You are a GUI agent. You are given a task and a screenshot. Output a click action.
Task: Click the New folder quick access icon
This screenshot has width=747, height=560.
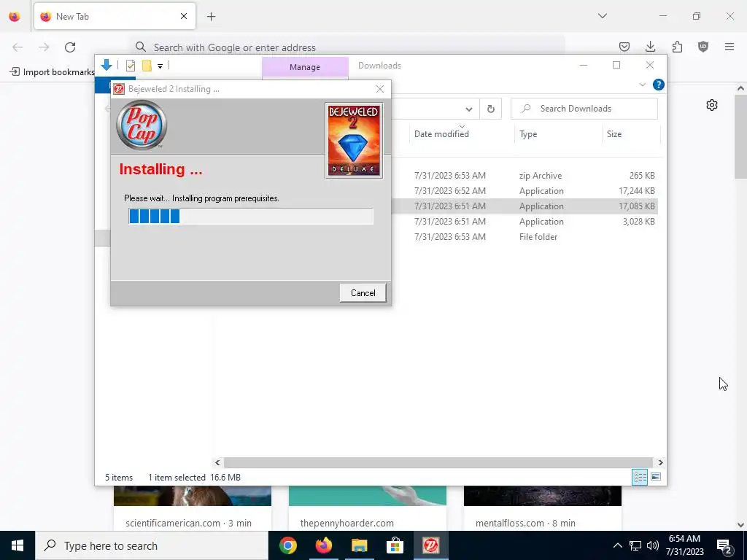pyautogui.click(x=147, y=66)
